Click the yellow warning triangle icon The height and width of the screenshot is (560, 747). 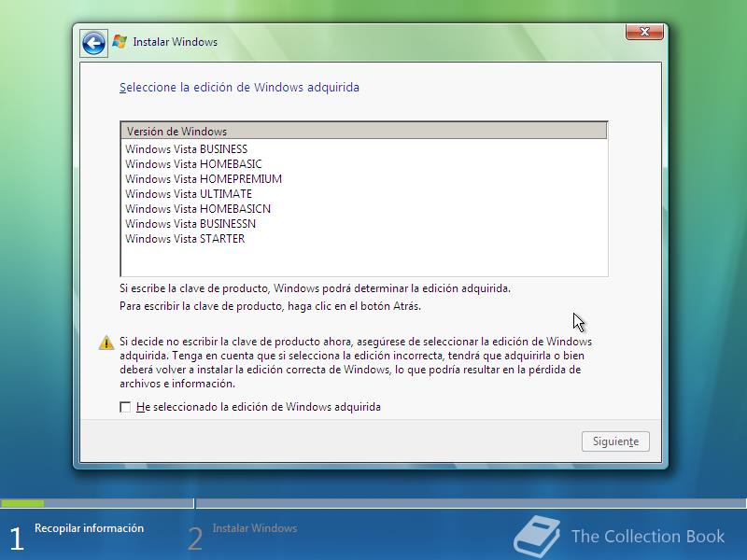pyautogui.click(x=106, y=343)
